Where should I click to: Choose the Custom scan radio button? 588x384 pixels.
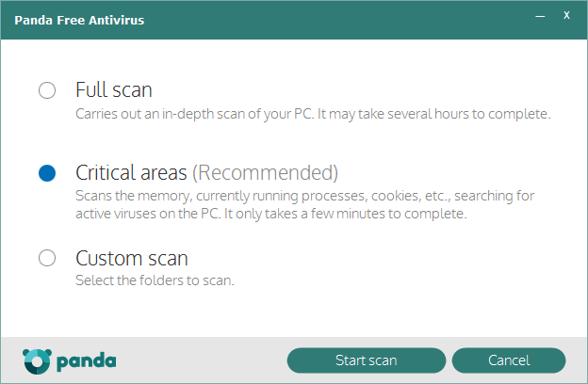47,258
